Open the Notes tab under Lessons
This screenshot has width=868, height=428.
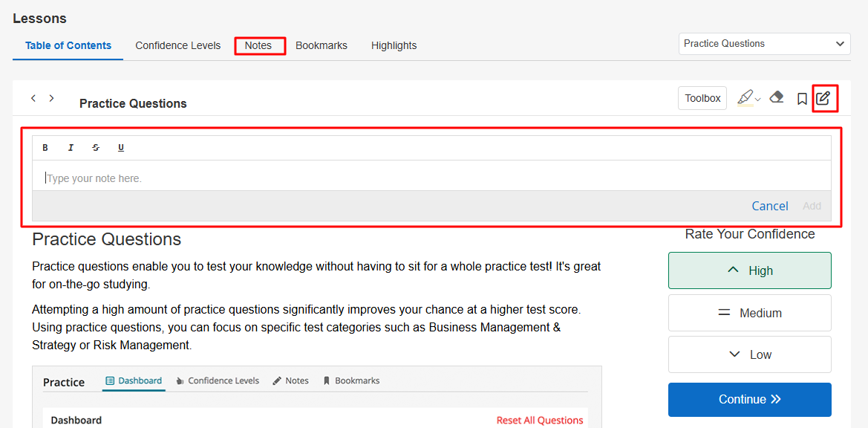[258, 45]
